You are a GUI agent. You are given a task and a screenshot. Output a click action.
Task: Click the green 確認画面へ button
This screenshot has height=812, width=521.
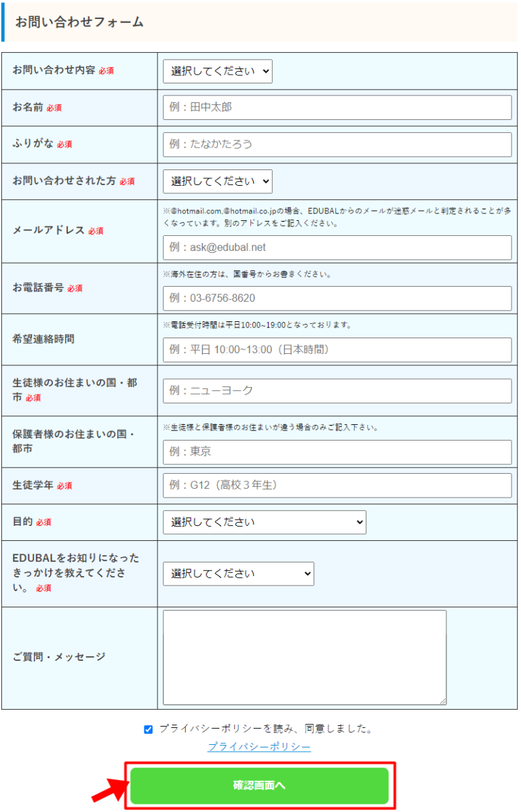point(260,786)
